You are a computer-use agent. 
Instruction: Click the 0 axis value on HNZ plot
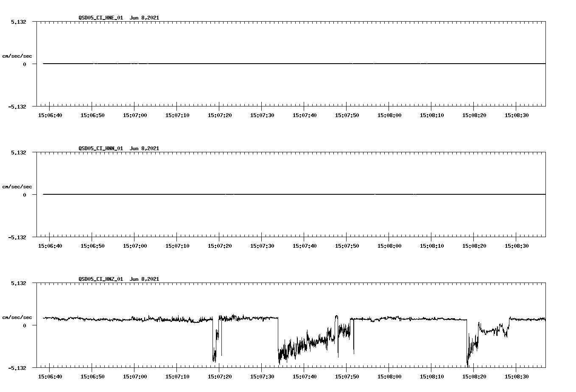coord(25,325)
